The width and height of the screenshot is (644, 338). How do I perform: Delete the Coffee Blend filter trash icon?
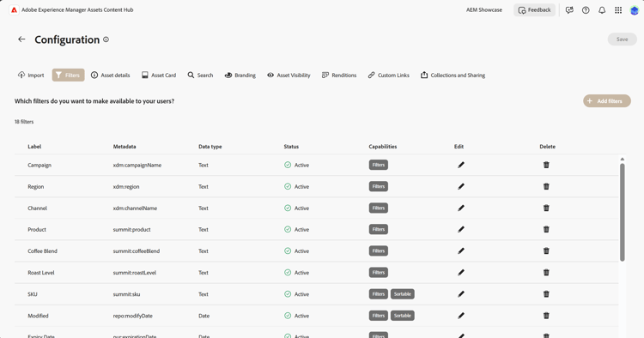click(546, 251)
